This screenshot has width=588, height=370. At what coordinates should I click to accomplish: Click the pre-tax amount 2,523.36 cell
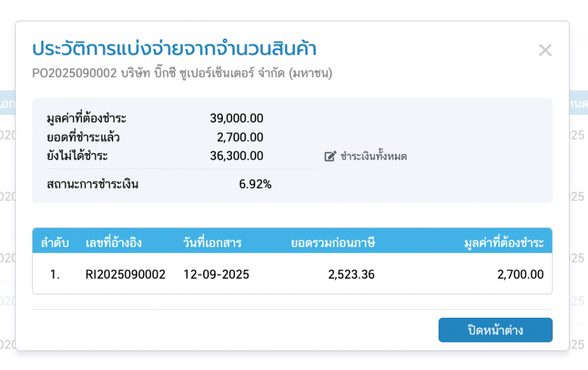tap(351, 275)
